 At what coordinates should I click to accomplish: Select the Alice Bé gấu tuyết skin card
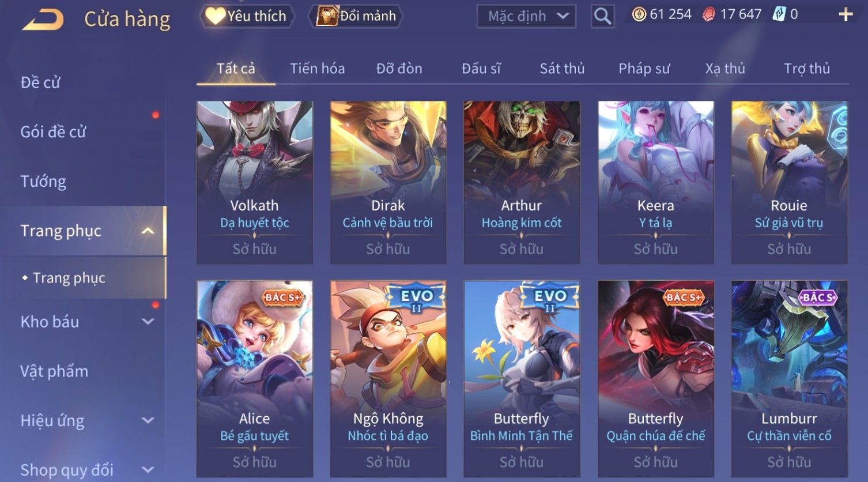coord(255,379)
